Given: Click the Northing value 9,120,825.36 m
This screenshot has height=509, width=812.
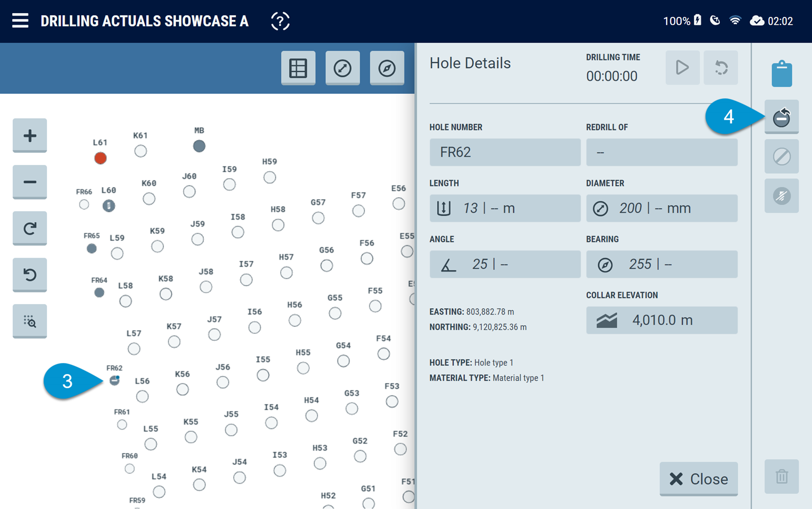Looking at the screenshot, I should pyautogui.click(x=499, y=327).
